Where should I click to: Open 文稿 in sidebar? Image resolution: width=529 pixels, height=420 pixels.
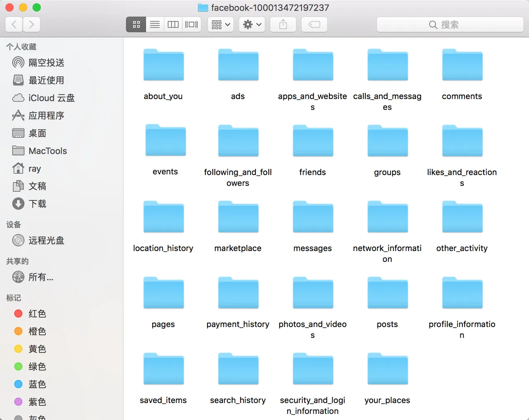coord(62,186)
